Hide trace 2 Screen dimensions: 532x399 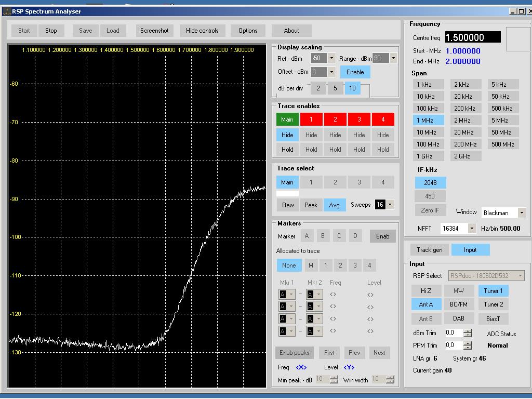click(x=335, y=135)
